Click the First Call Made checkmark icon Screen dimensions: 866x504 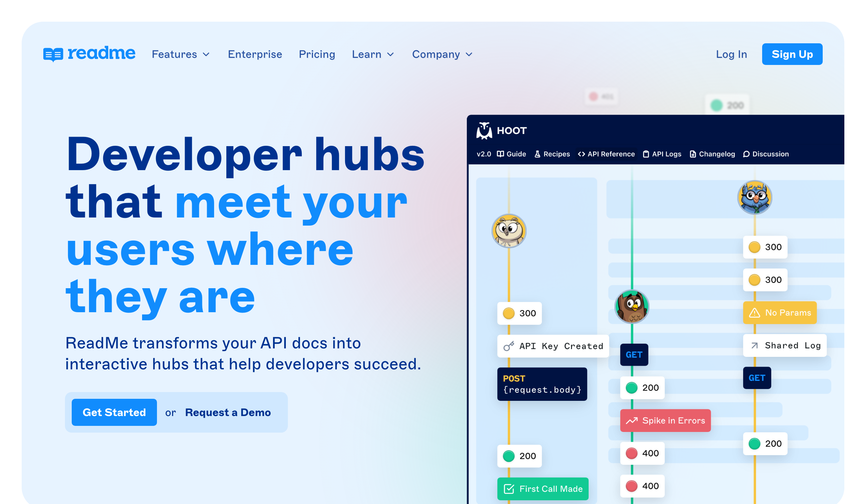[x=508, y=488]
